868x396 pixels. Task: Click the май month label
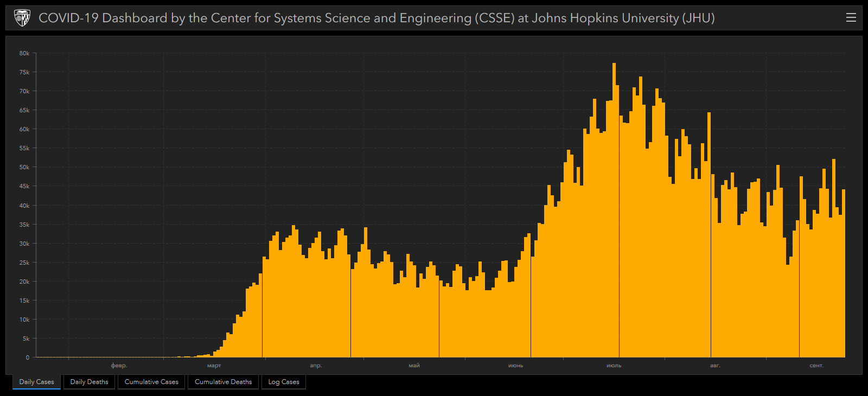(x=414, y=366)
